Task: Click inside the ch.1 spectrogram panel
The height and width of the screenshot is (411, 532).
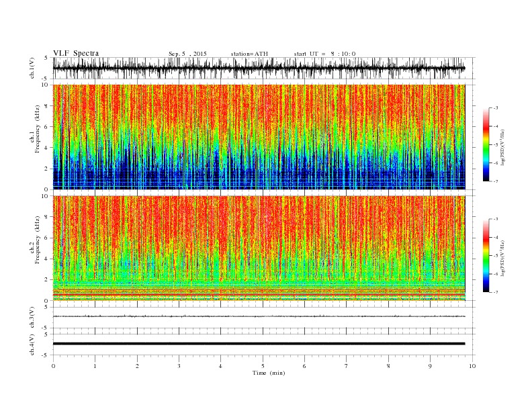Action: pyautogui.click(x=259, y=137)
